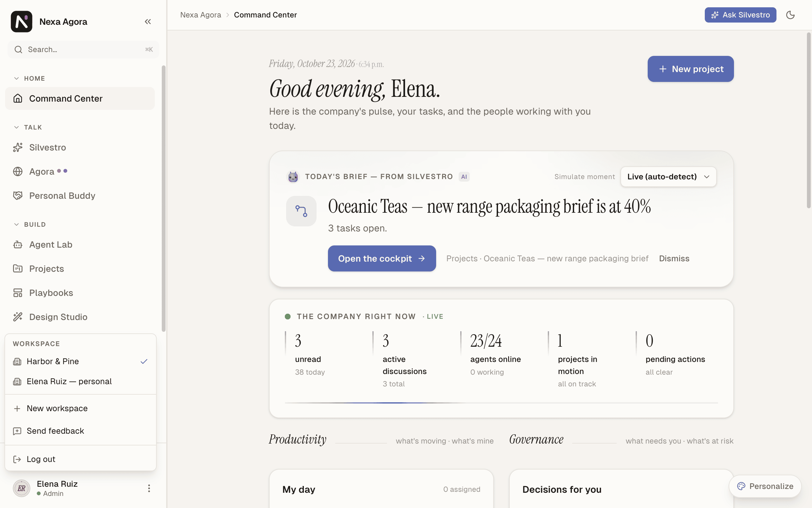Click the Personalize button

pos(765,486)
